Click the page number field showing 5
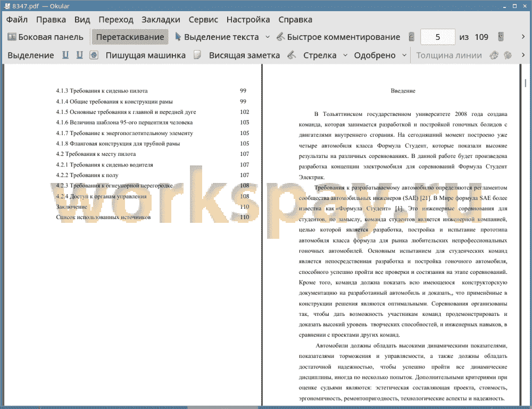 point(438,37)
